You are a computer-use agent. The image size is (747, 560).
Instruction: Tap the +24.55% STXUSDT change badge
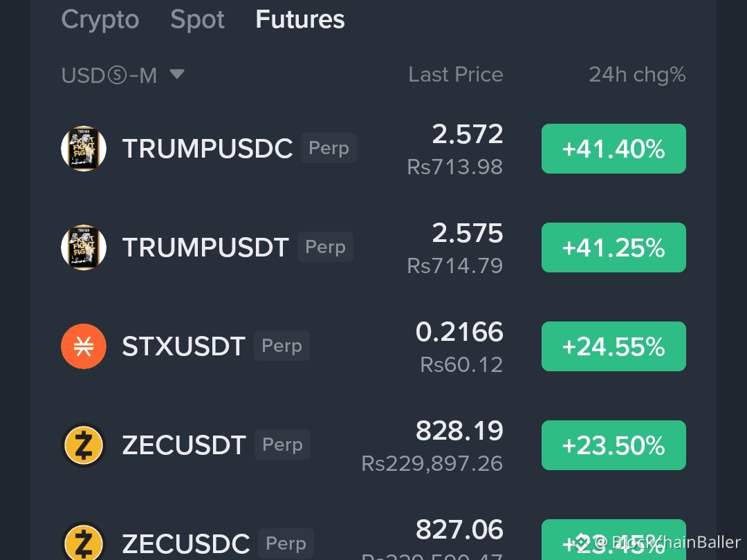614,346
